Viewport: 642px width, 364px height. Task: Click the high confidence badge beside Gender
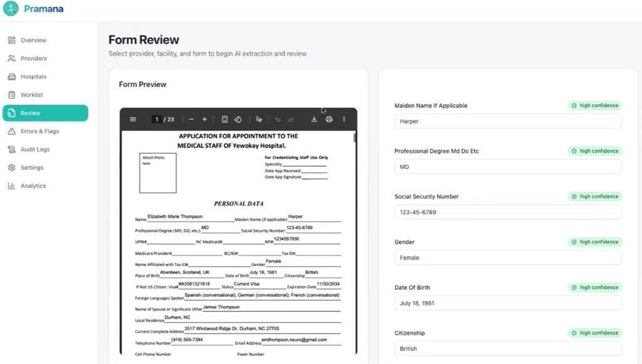coord(594,242)
